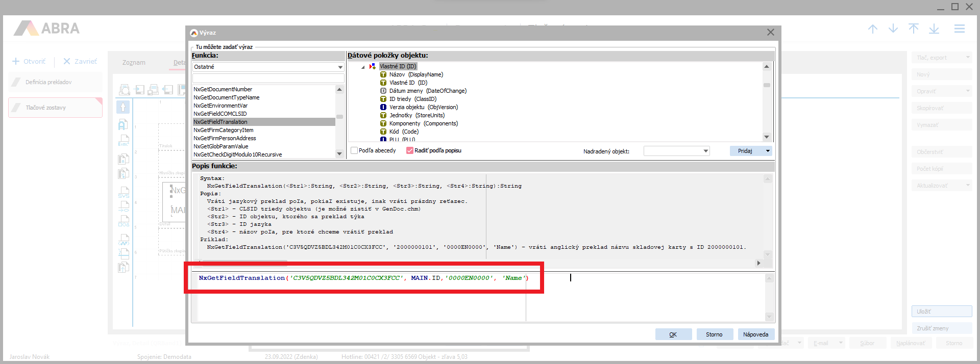The width and height of the screenshot is (980, 364).
Task: Expand the Pridaj button dropdown arrow
Action: tap(768, 151)
